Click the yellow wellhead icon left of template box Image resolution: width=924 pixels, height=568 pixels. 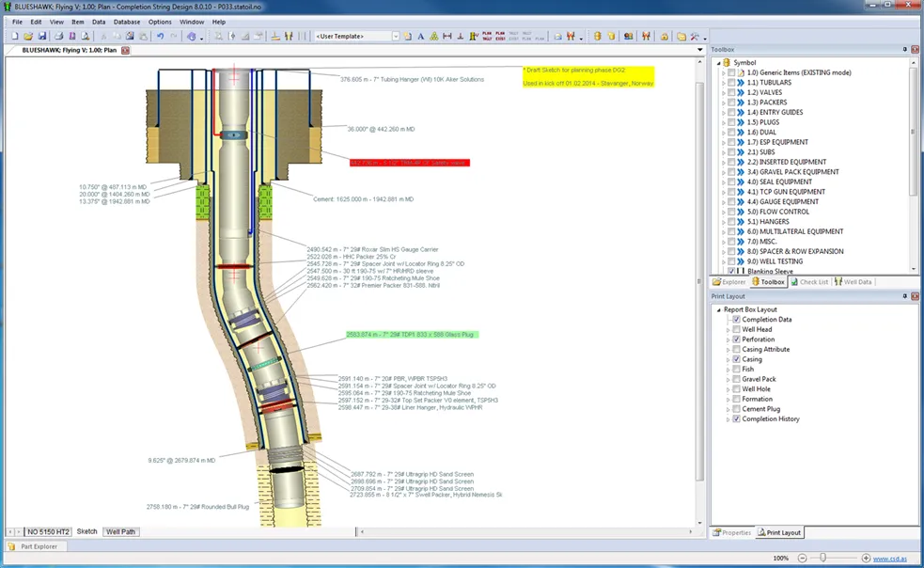coord(289,37)
